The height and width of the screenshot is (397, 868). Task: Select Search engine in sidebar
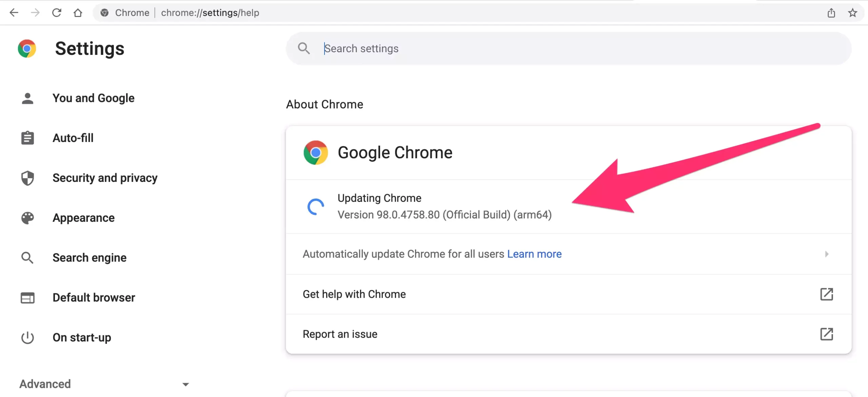(x=90, y=258)
